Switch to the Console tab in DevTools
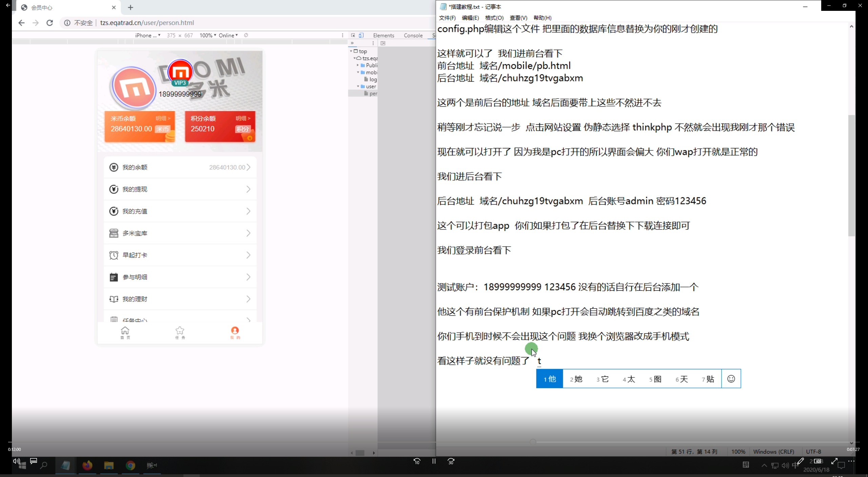This screenshot has width=868, height=477. point(413,35)
